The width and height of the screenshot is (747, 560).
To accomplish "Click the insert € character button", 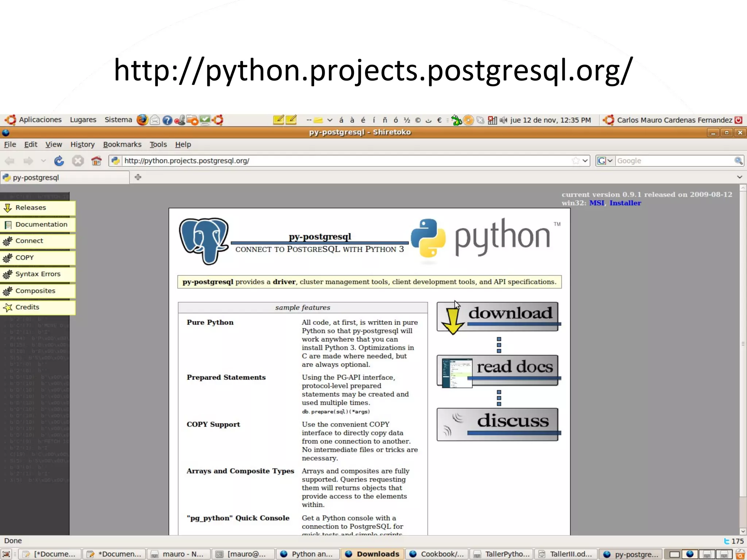I will tap(440, 120).
